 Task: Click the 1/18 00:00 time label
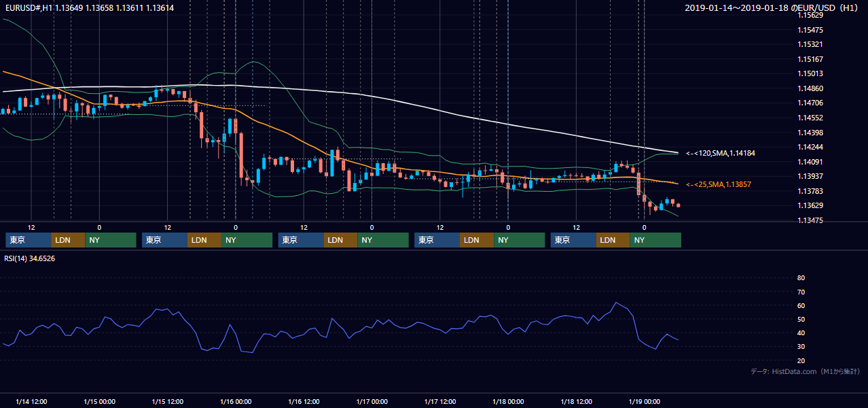pyautogui.click(x=508, y=401)
